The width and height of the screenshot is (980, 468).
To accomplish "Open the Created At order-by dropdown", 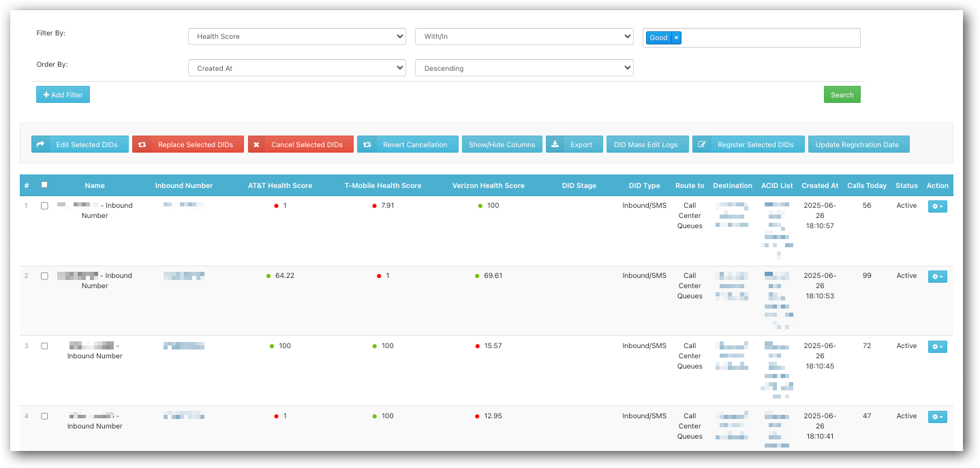I will point(296,68).
